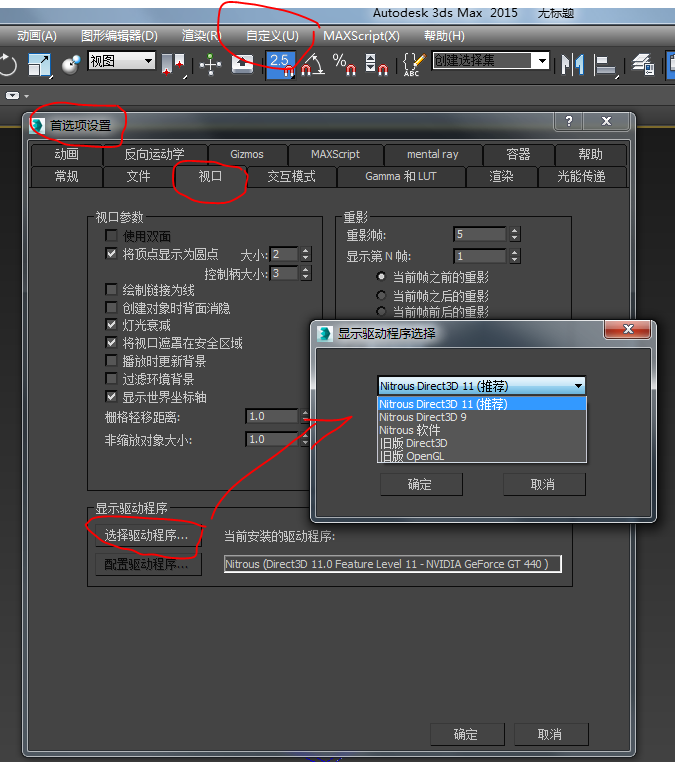The image size is (675, 762).
Task: Toggle the 2.5 Snaps button
Action: click(280, 64)
